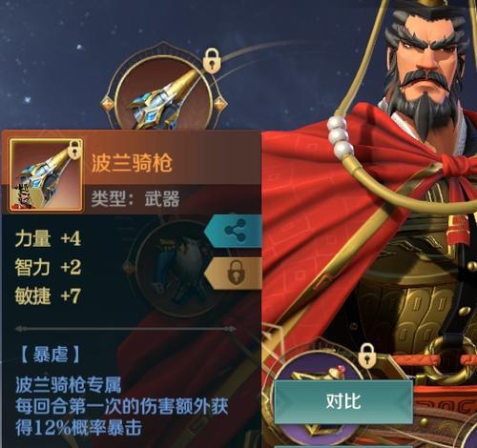Tap the right diamond ornament on weapon slot
Screen dimensions: 477x448
click(x=220, y=104)
